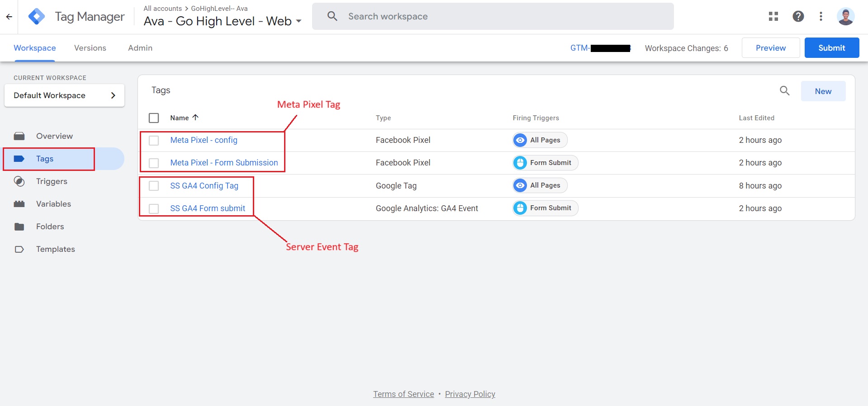Click All Pages trigger icon for SS GA4 Config Tag
This screenshot has height=406, width=868.
[x=521, y=185]
